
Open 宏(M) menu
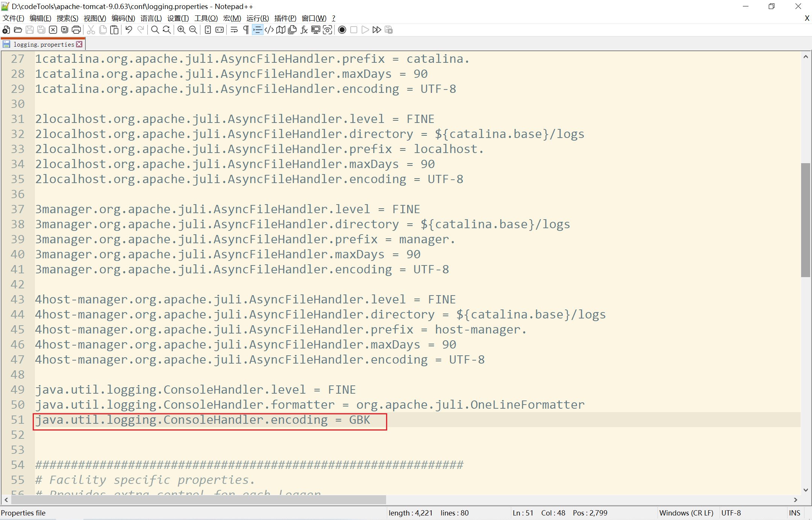point(232,18)
